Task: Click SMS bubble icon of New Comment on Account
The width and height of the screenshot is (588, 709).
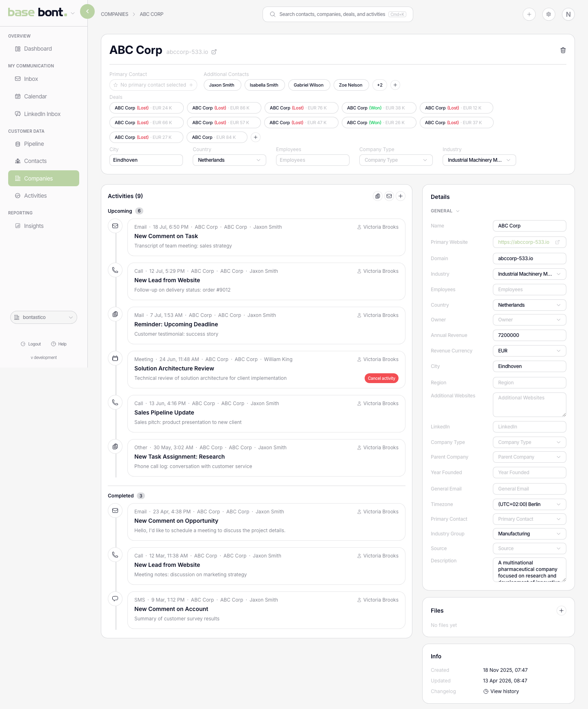Action: tap(115, 599)
